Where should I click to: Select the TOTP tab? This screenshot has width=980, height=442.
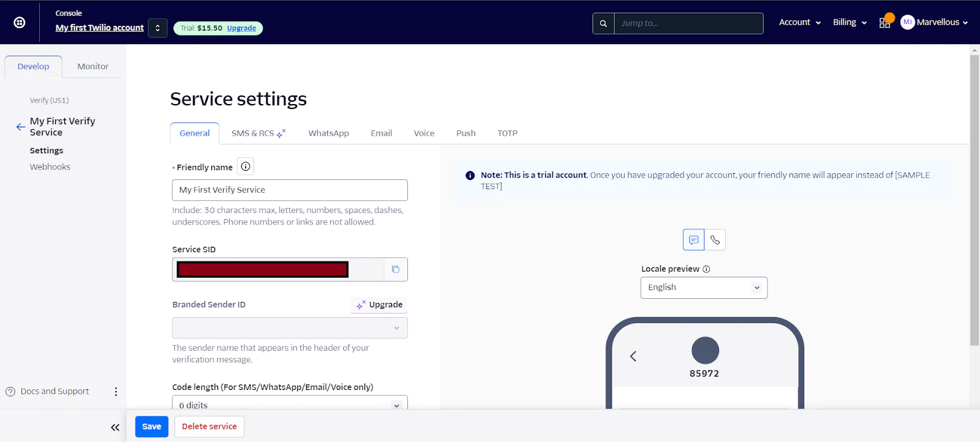pos(507,133)
